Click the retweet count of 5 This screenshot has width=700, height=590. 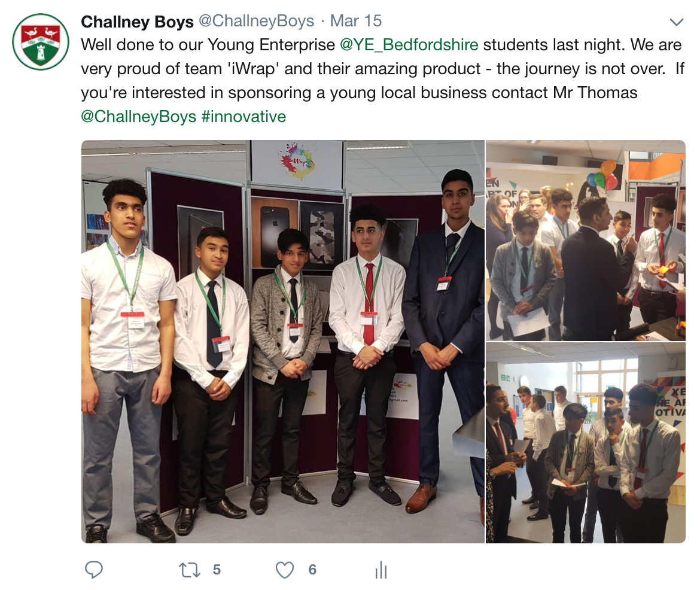217,570
